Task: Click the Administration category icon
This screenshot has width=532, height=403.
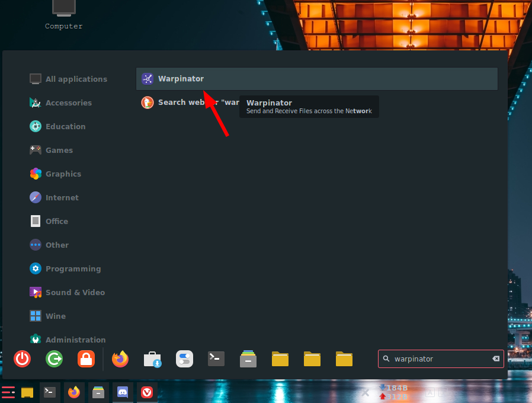Action: tap(36, 340)
